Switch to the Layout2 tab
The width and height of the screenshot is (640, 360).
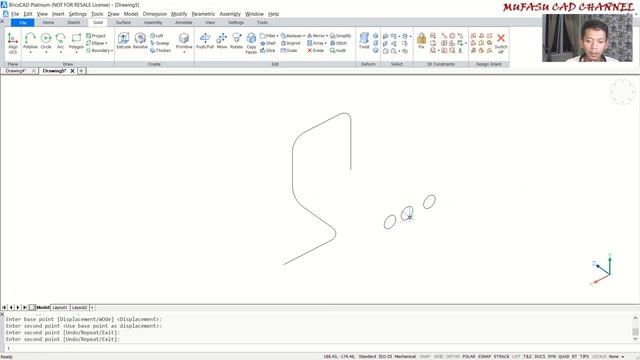pos(79,307)
